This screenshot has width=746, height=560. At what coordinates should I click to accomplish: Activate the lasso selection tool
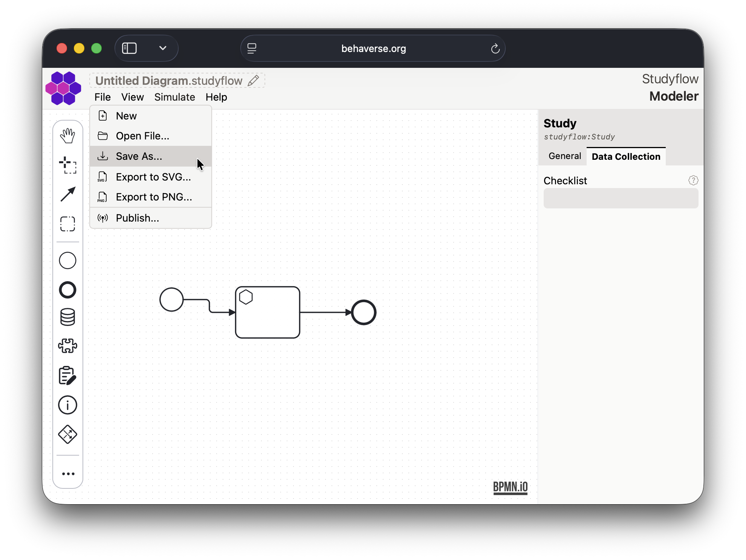pos(68,224)
